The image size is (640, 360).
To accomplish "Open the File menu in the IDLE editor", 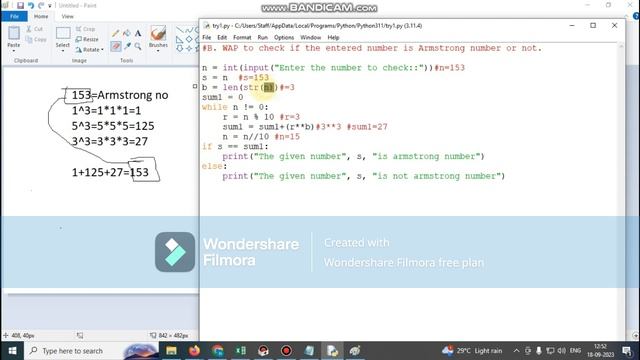I will point(207,37).
